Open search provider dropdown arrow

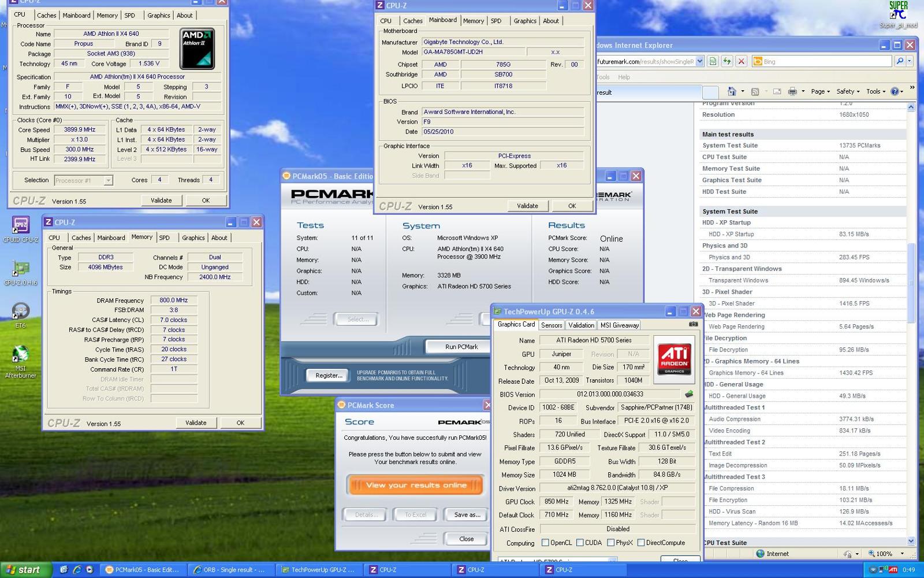pos(909,61)
